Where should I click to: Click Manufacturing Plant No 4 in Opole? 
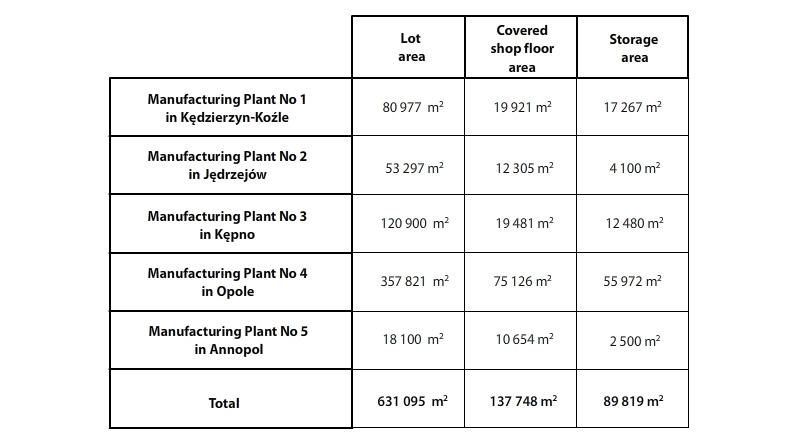(x=227, y=282)
